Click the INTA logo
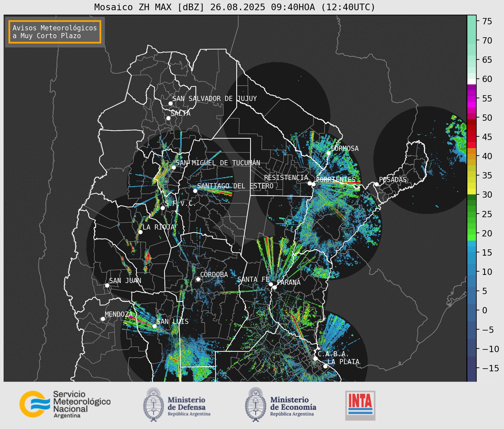This screenshot has height=429, width=504. point(360,405)
